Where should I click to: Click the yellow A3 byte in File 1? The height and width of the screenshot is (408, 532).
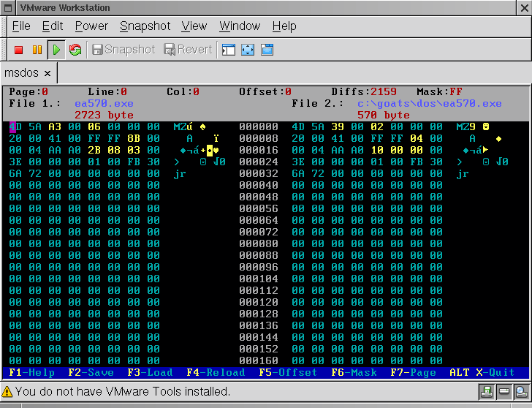point(55,127)
